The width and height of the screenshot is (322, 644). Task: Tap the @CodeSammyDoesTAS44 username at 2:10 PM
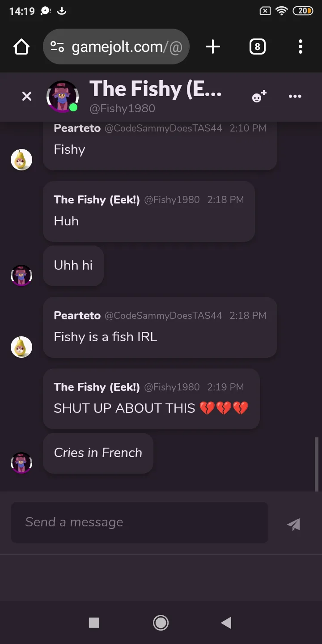coord(163,128)
